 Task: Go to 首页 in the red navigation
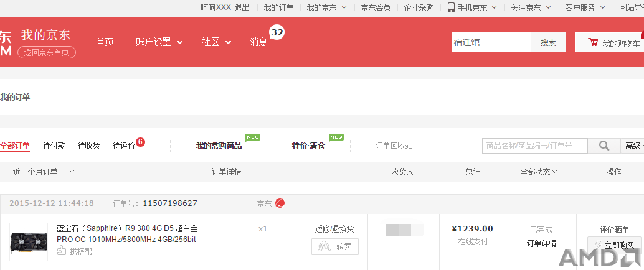pyautogui.click(x=105, y=42)
